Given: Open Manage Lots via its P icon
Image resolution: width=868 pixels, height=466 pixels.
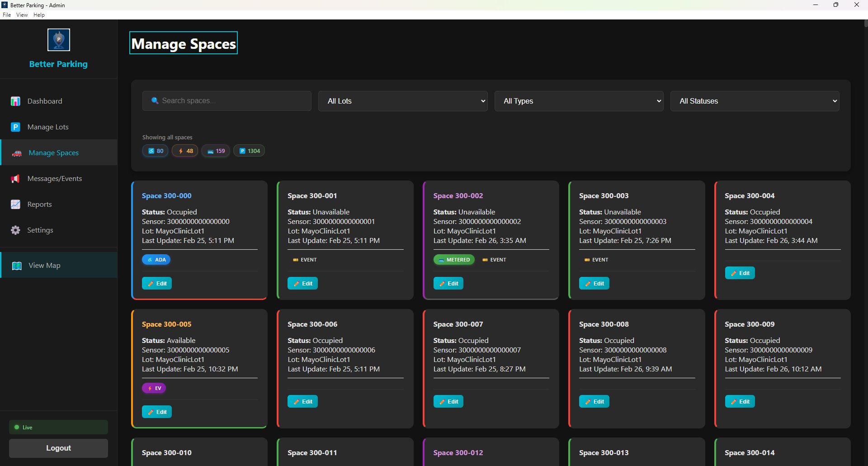Looking at the screenshot, I should pyautogui.click(x=15, y=127).
